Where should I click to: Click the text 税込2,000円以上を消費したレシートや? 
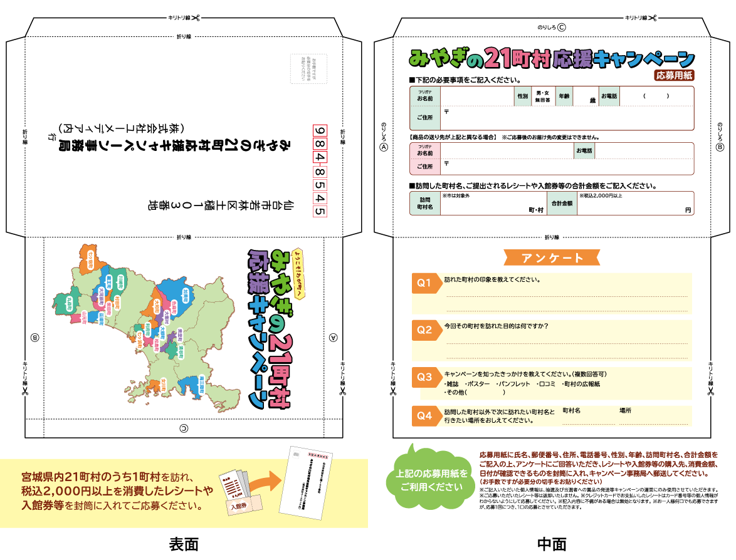tap(117, 491)
